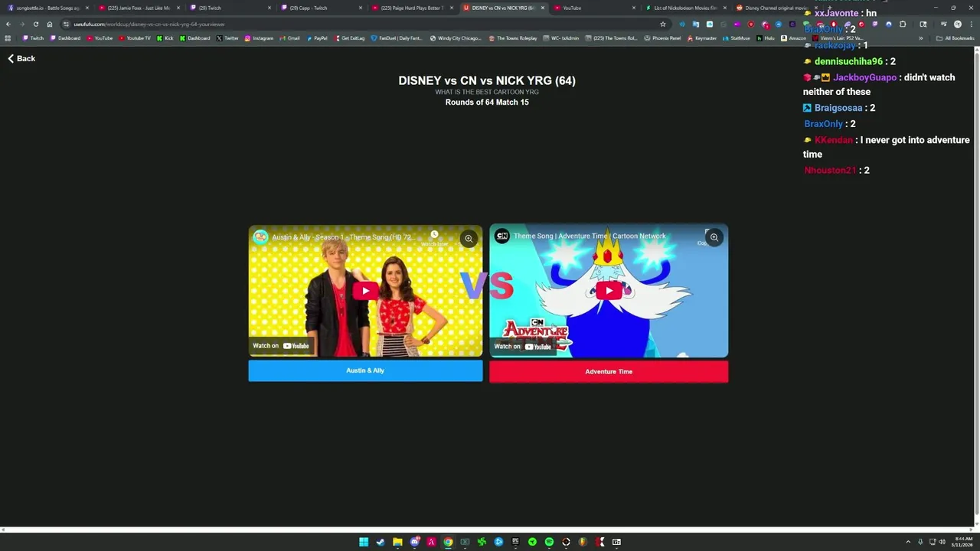Switch to the songbattle.io tab

click(47, 8)
